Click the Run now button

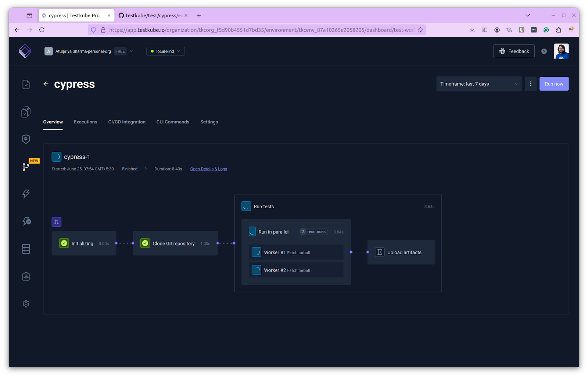[554, 84]
